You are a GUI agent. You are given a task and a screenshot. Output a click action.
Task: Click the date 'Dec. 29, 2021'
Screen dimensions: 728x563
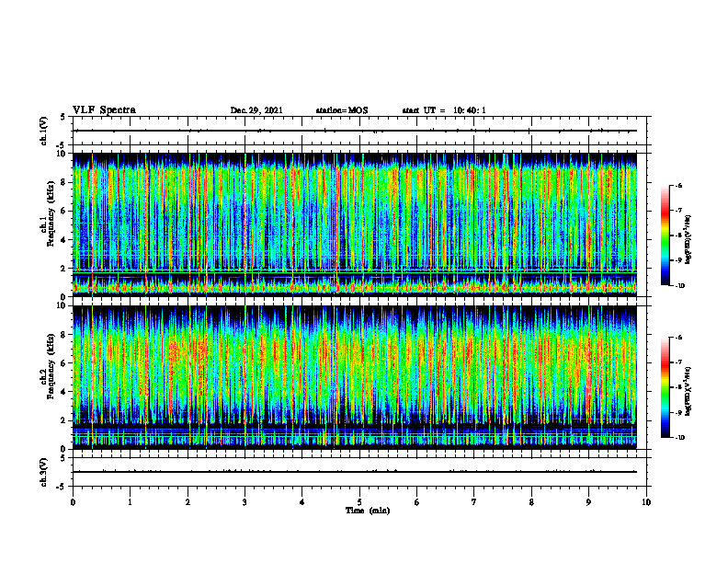[x=256, y=110]
